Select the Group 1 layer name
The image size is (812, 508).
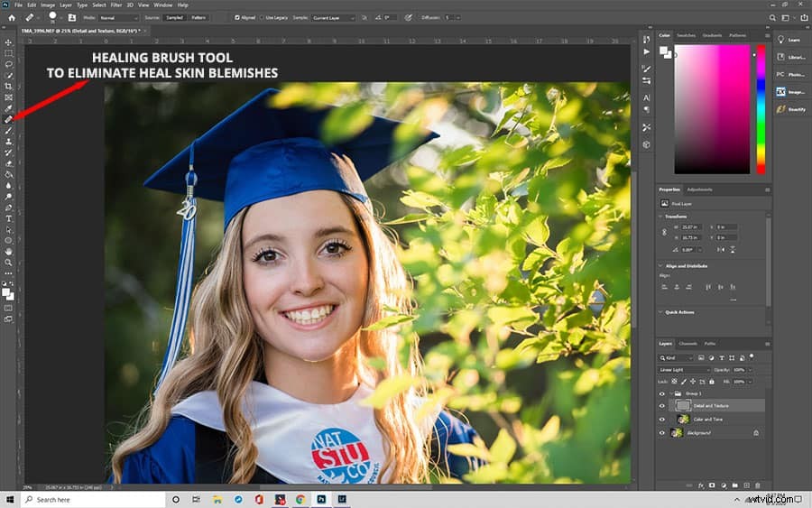click(x=694, y=393)
